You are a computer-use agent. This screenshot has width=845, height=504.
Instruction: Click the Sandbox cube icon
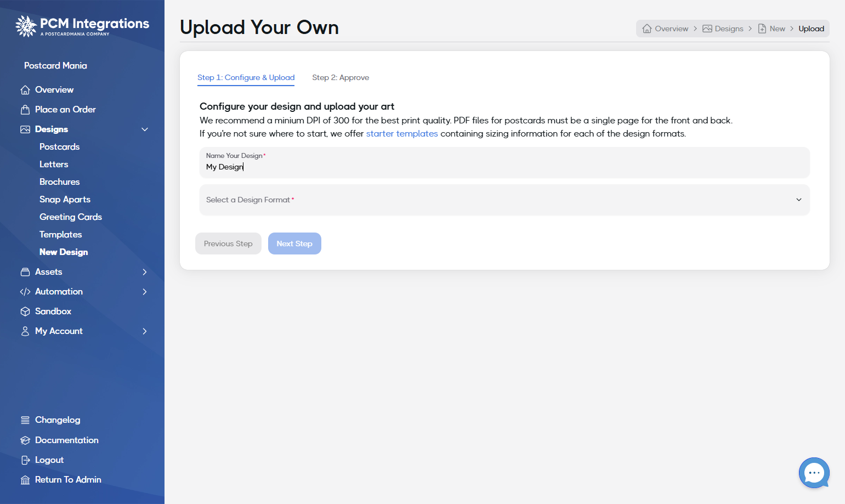pyautogui.click(x=25, y=312)
